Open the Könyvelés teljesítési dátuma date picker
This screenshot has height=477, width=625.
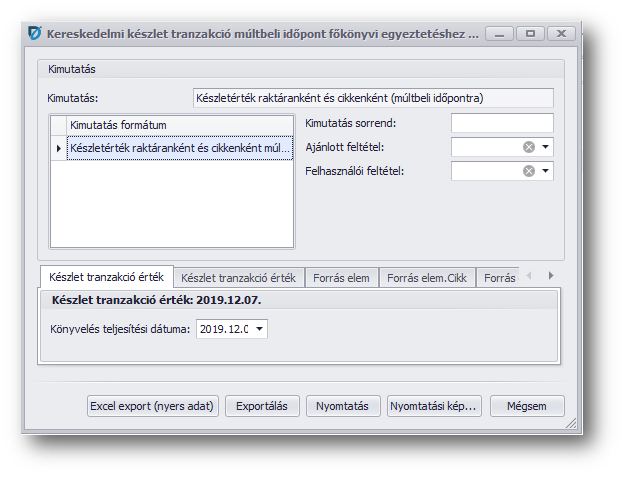[259, 328]
